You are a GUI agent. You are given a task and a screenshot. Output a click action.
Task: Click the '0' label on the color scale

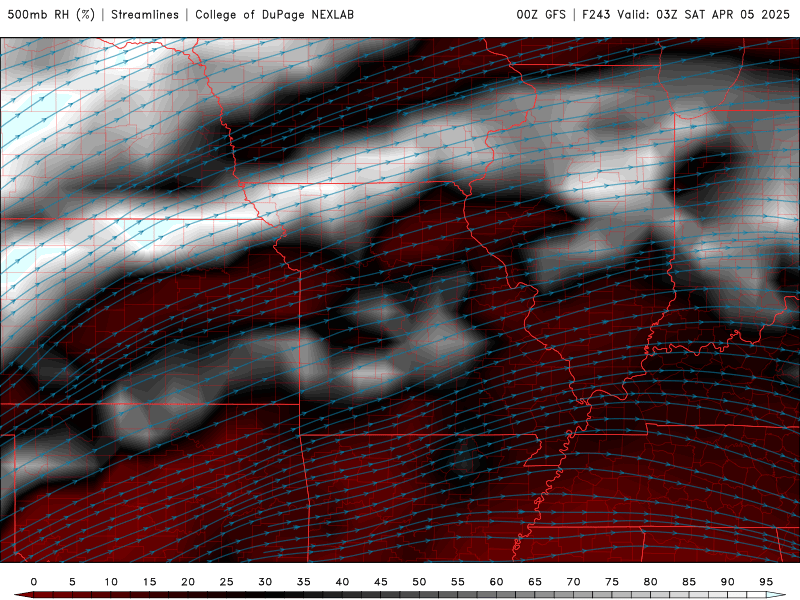point(34,582)
